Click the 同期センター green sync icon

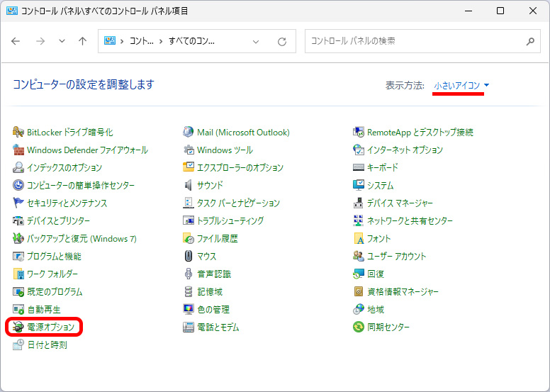pyautogui.click(x=359, y=327)
